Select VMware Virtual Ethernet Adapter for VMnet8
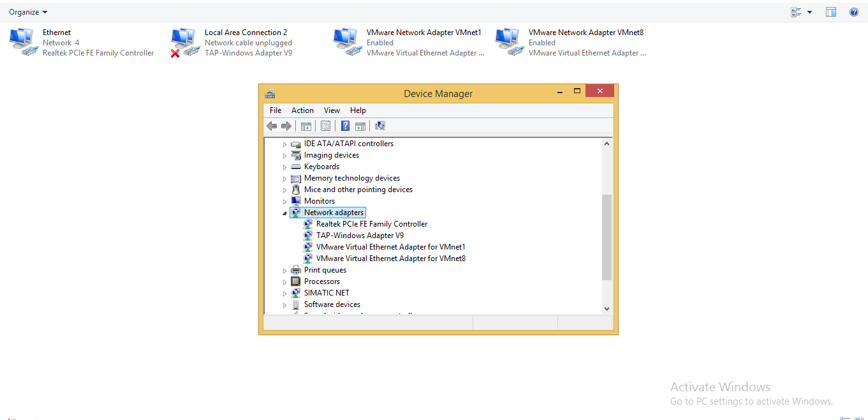This screenshot has height=420, width=868. click(390, 259)
